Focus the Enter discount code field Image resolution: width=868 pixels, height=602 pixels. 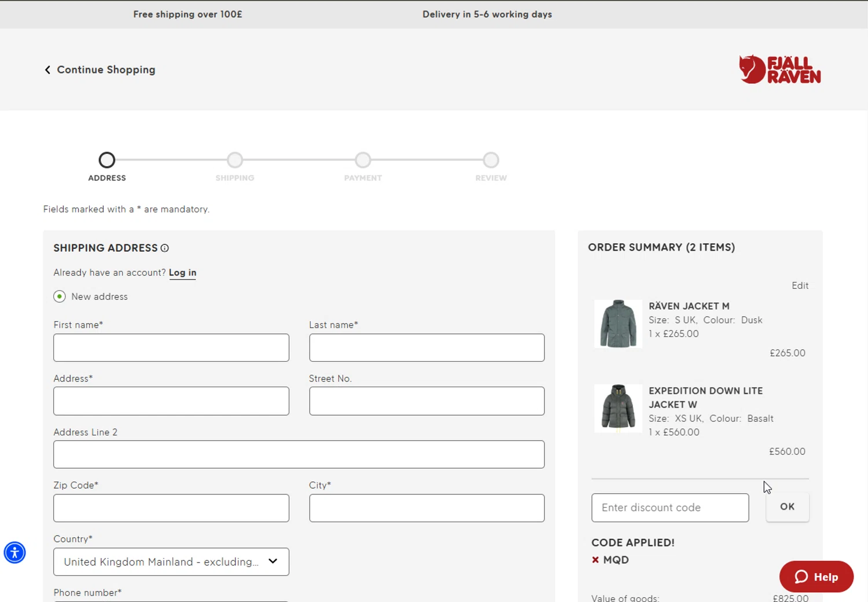[670, 508]
